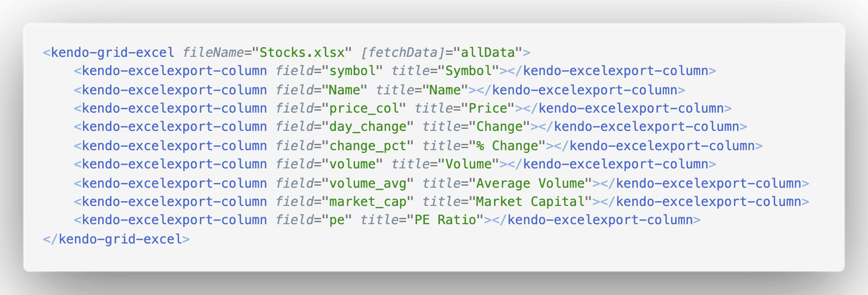Click the "allData" fetchData value
The image size is (868, 295).
click(488, 53)
